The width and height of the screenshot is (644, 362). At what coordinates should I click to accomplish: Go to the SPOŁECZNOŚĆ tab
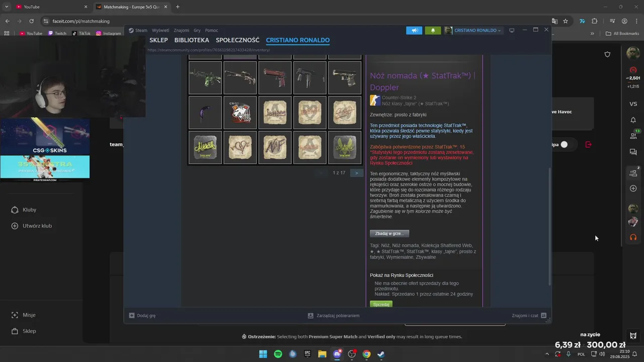pyautogui.click(x=237, y=40)
